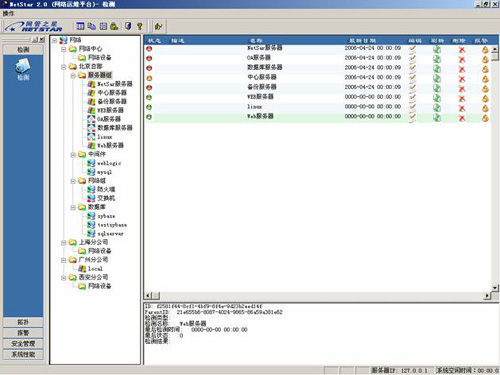
Task: Sort by the 名称 column header
Action: pyautogui.click(x=256, y=41)
